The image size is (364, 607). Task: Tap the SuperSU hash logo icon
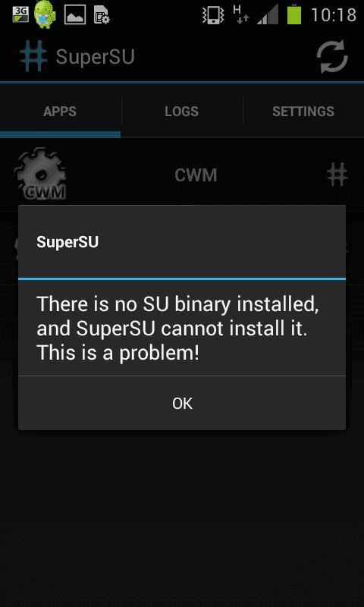click(x=33, y=56)
